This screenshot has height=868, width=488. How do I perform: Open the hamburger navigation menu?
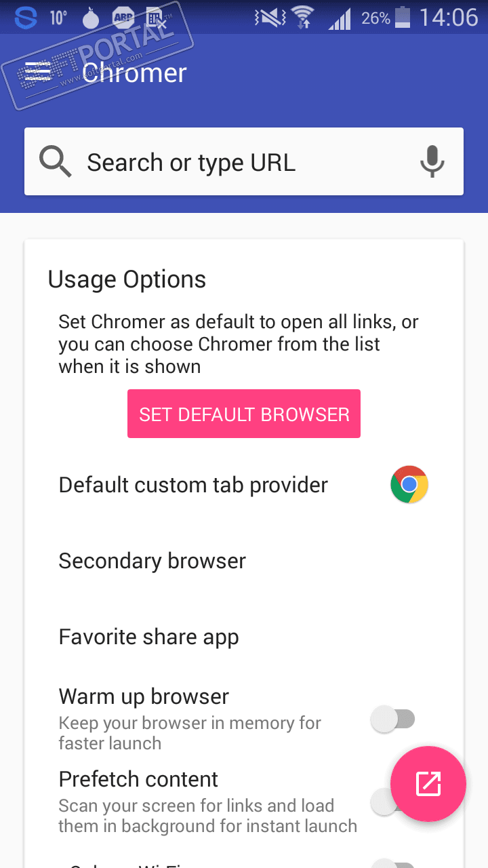coord(38,73)
